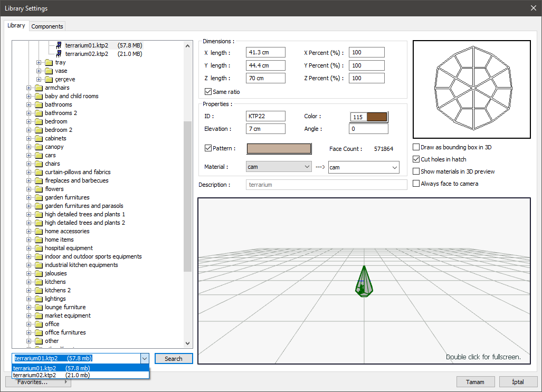Click the terrarium01.ktp2 file icon
This screenshot has width=542, height=392.
point(59,45)
